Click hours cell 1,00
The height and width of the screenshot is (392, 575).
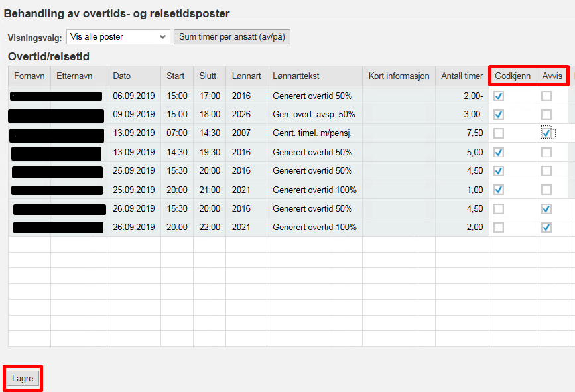click(462, 190)
